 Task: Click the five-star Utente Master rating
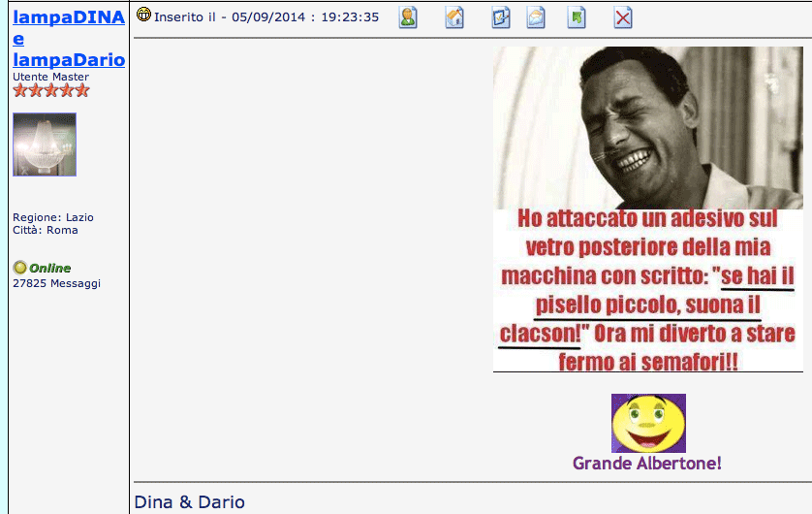(51, 90)
